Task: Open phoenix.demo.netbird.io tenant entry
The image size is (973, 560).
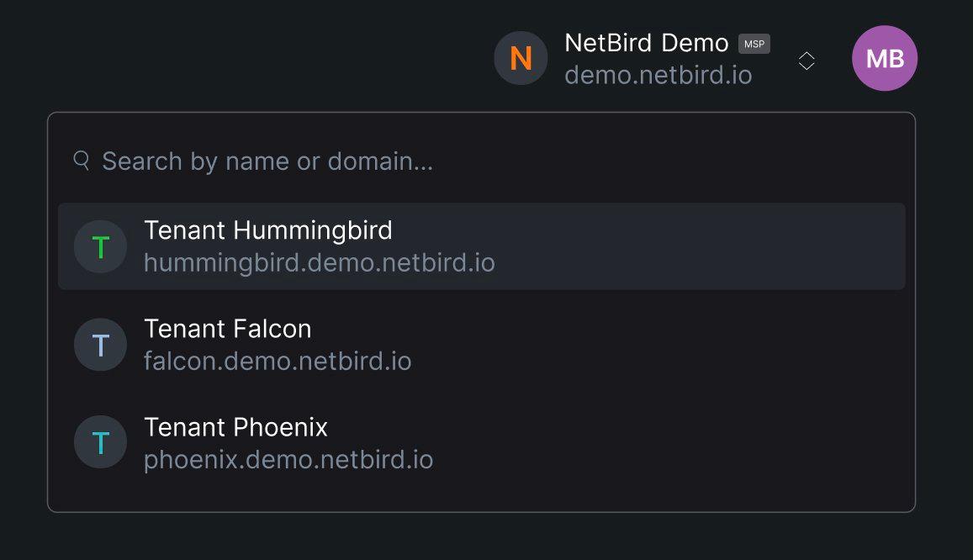Action: (289, 459)
